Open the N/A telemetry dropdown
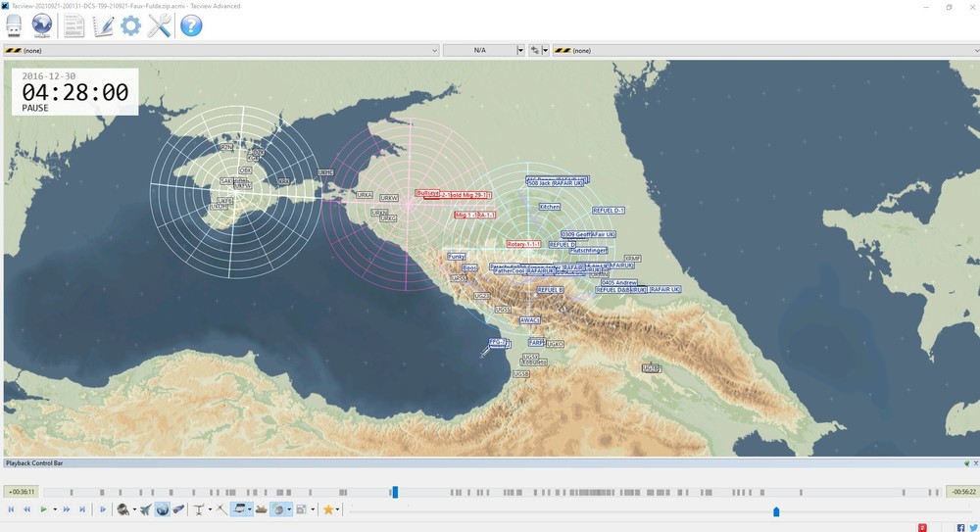This screenshot has height=532, width=980. [520, 50]
